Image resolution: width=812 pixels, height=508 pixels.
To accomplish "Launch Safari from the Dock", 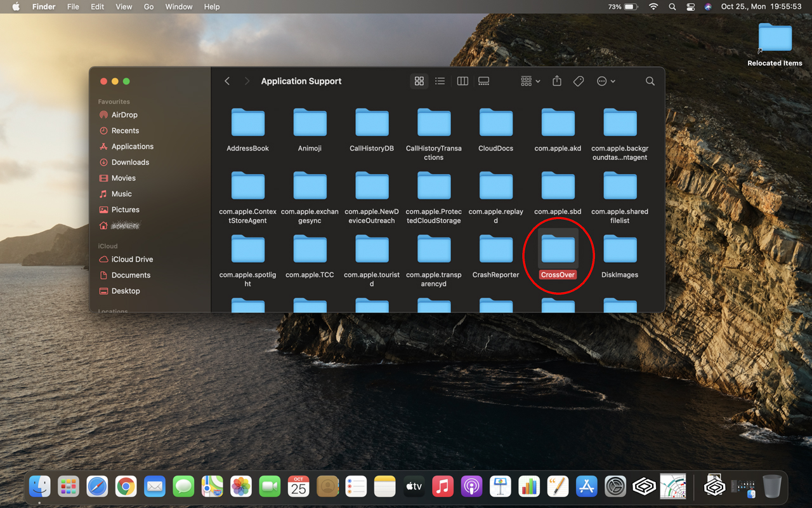I will 97,487.
